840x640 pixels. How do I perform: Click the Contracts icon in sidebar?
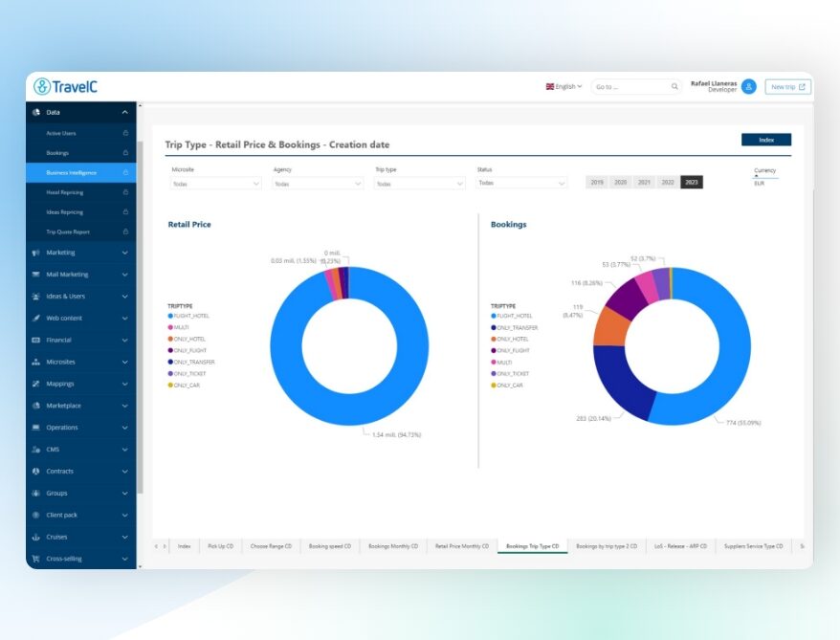36,472
